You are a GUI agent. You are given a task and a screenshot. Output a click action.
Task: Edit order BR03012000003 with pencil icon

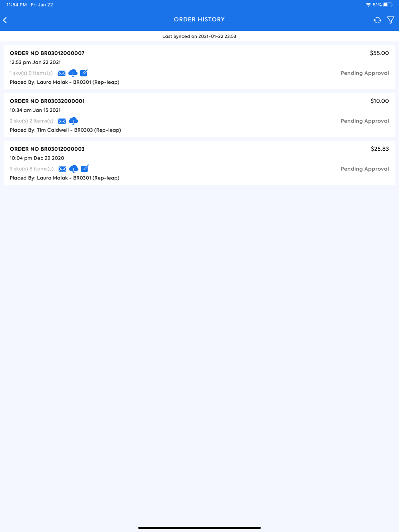pyautogui.click(x=85, y=168)
